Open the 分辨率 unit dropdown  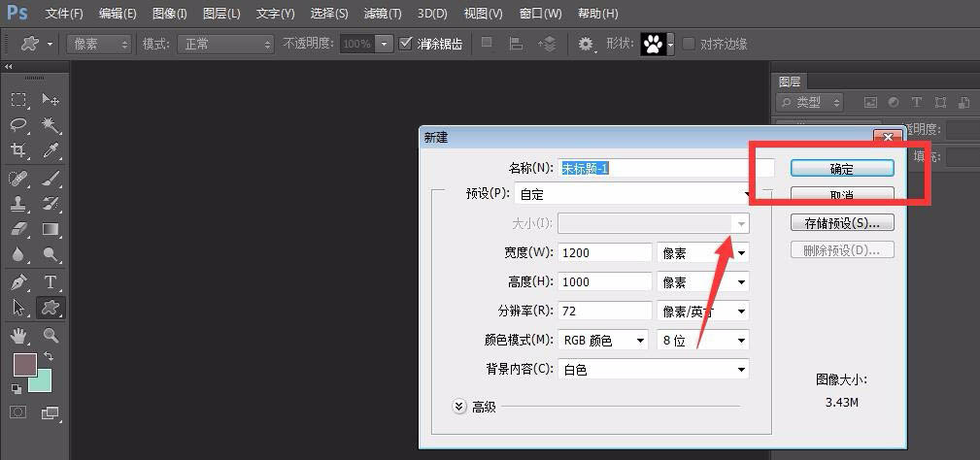[x=703, y=311]
